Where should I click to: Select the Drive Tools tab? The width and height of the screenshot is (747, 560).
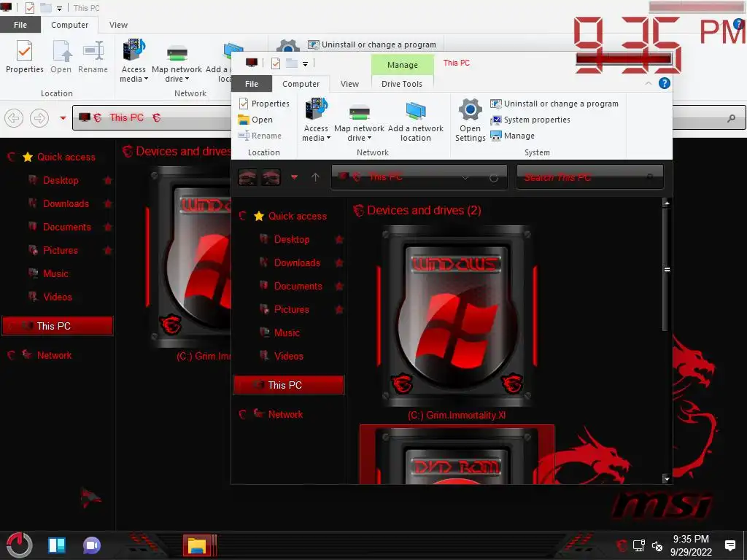tap(402, 84)
